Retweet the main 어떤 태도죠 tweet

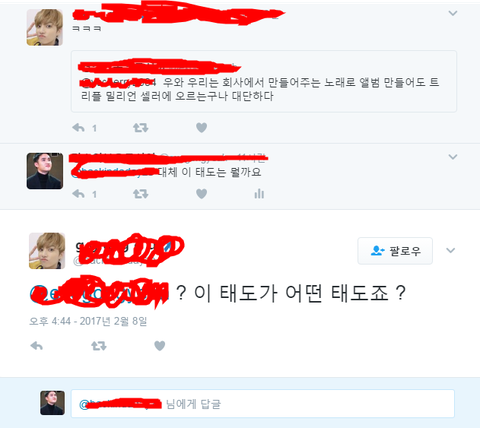(99, 346)
